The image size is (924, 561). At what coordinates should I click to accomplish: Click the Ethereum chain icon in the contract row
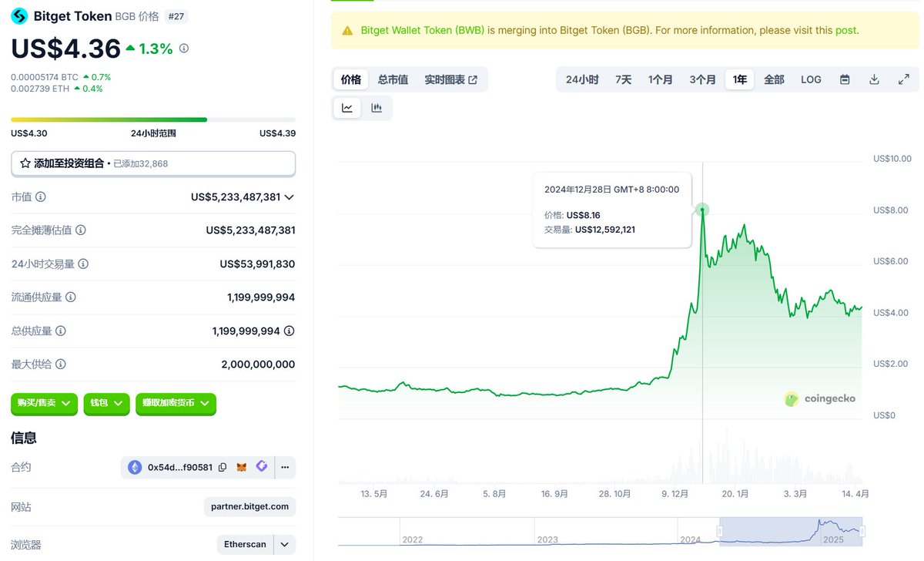click(135, 467)
